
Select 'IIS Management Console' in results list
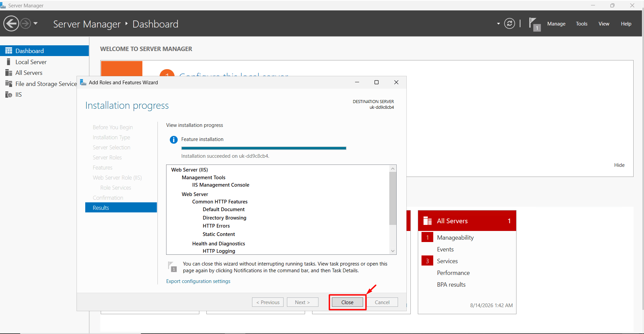[x=221, y=185]
